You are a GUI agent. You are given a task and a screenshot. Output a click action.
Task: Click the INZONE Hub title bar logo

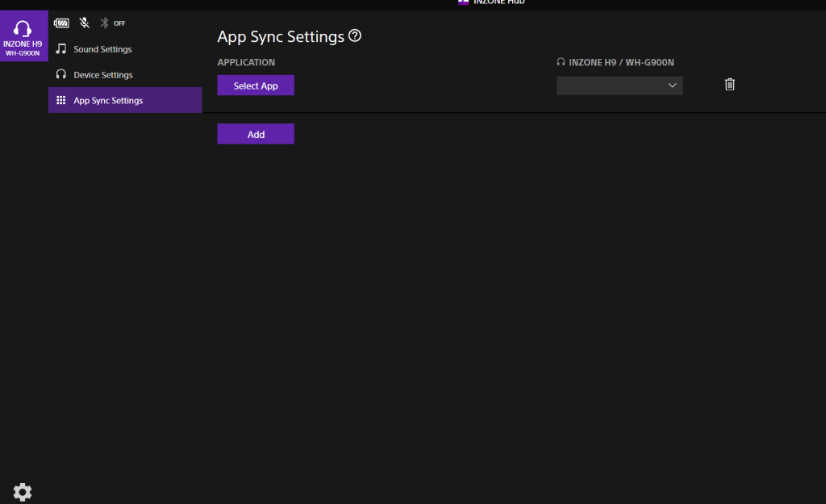pyautogui.click(x=463, y=2)
